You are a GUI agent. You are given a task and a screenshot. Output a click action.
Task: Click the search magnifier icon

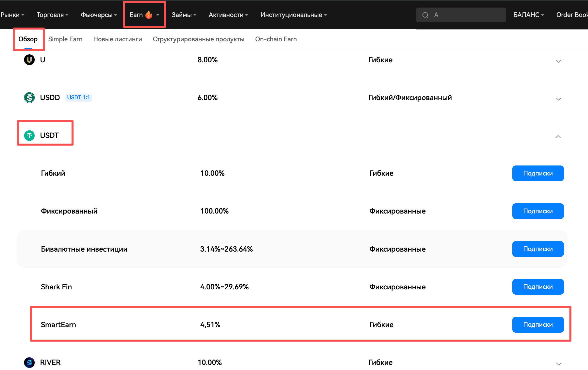click(425, 15)
